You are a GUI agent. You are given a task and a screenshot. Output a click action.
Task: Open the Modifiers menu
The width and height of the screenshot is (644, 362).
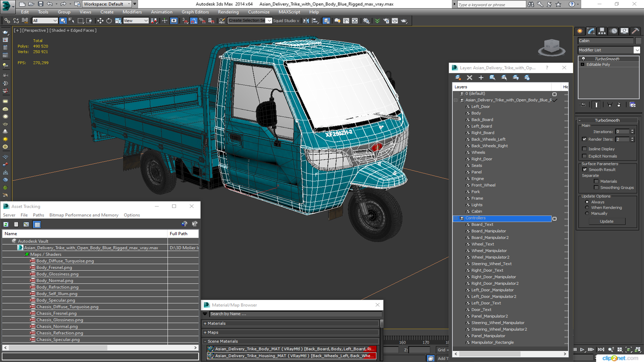pos(132,12)
